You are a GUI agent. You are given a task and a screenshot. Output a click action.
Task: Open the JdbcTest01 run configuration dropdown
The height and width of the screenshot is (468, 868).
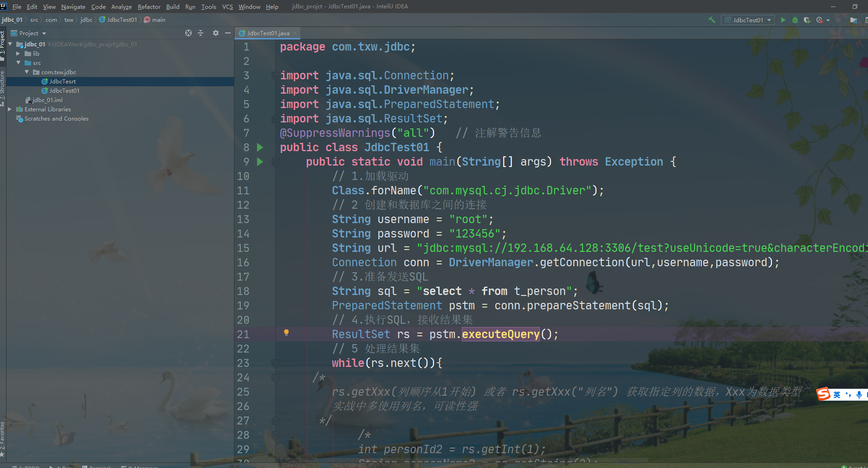(x=748, y=20)
